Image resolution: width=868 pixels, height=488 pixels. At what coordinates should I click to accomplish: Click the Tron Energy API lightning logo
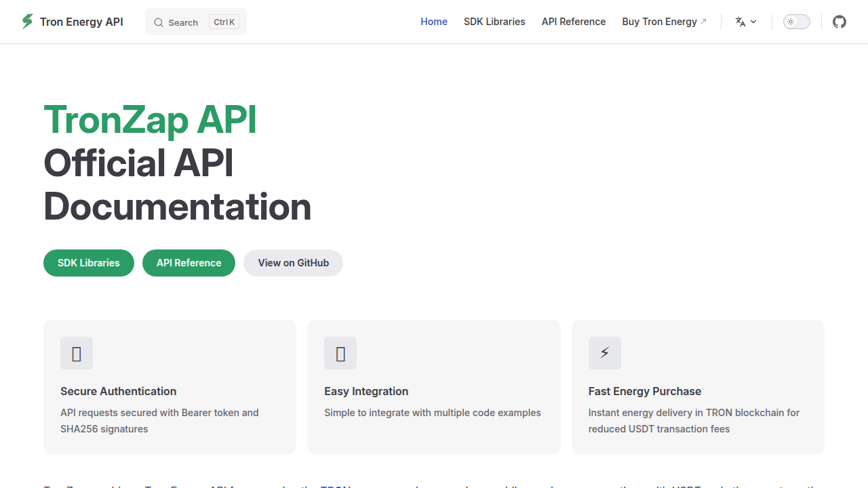click(27, 22)
